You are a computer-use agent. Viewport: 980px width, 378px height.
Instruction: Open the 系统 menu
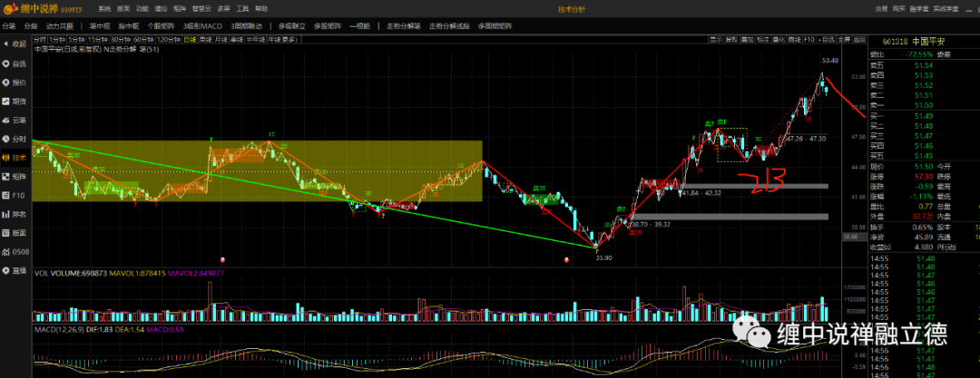click(x=104, y=9)
